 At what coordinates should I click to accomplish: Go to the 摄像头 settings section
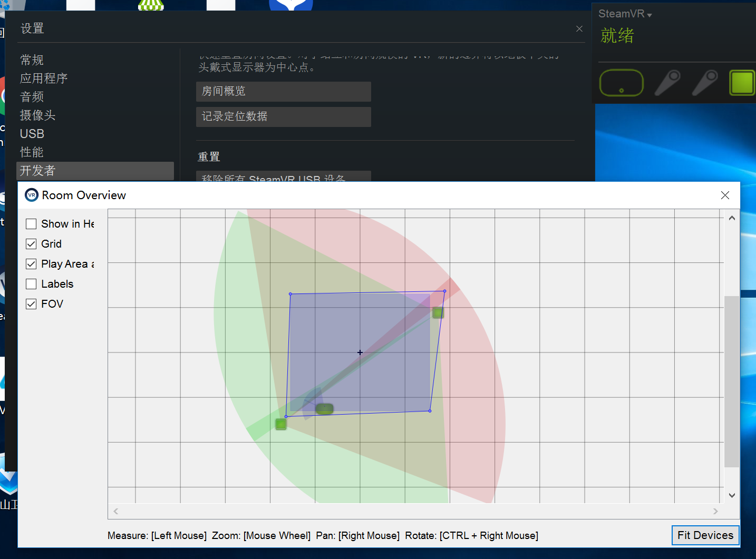38,115
